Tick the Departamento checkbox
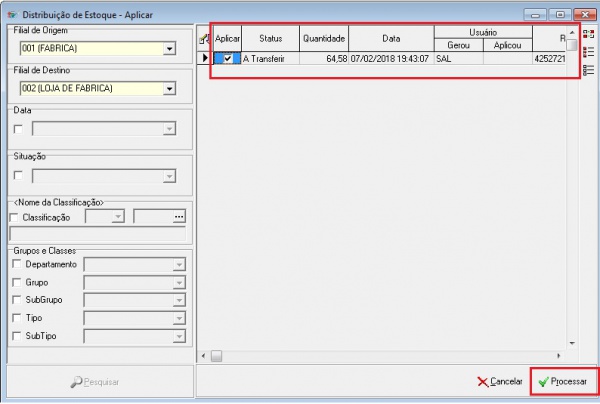Viewport: 600px width, 404px height. pos(15,264)
